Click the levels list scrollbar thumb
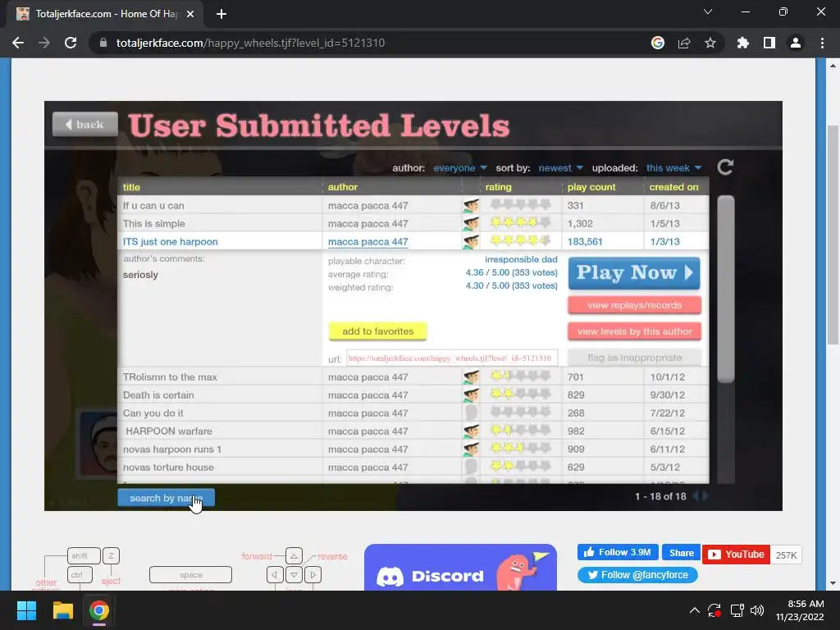Image resolution: width=840 pixels, height=630 pixels. pyautogui.click(x=725, y=290)
